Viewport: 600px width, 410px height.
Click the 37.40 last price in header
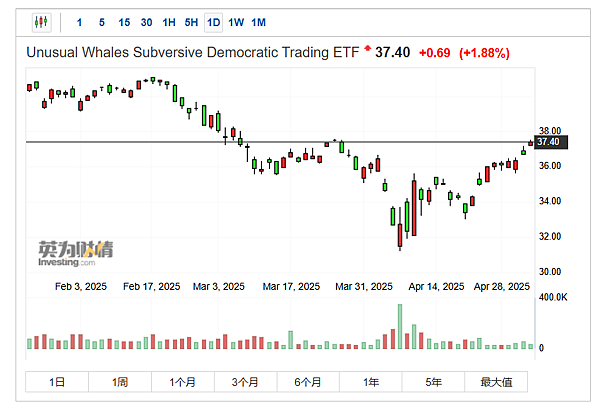[x=393, y=52]
